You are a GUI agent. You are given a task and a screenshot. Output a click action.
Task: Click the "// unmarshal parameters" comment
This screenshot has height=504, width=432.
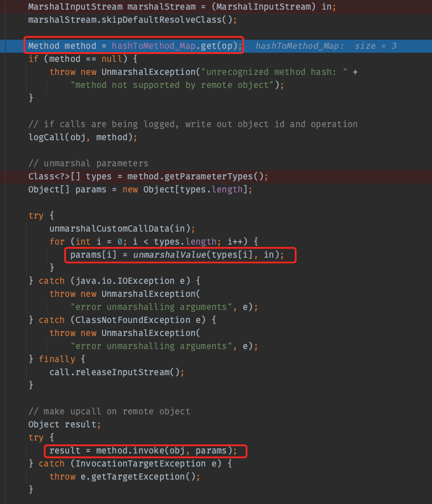[x=88, y=163]
